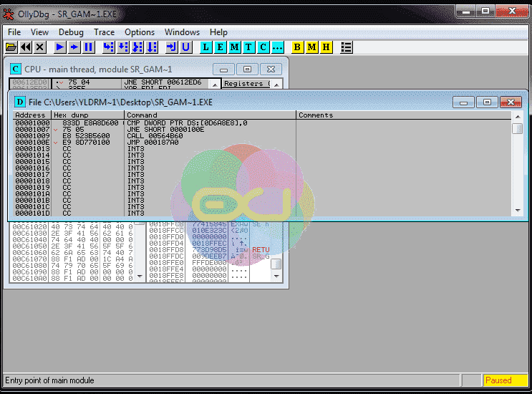Image resolution: width=532 pixels, height=394 pixels.
Task: Click the Comments column header
Action: [404, 115]
